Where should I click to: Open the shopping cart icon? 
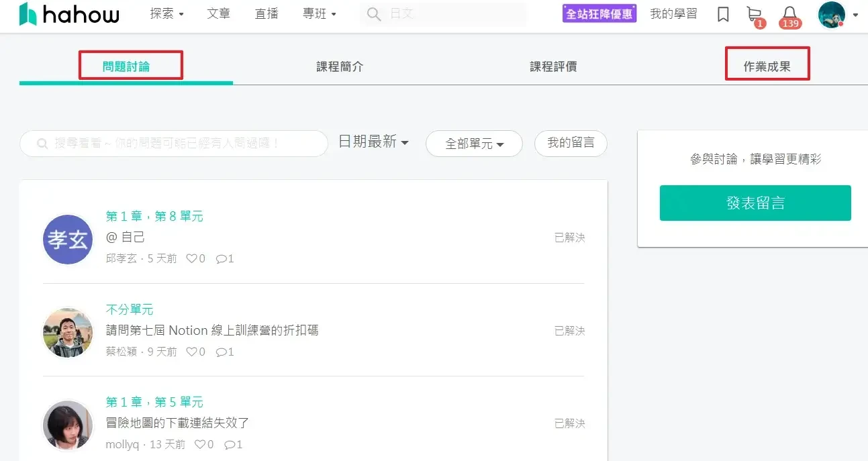tap(754, 14)
